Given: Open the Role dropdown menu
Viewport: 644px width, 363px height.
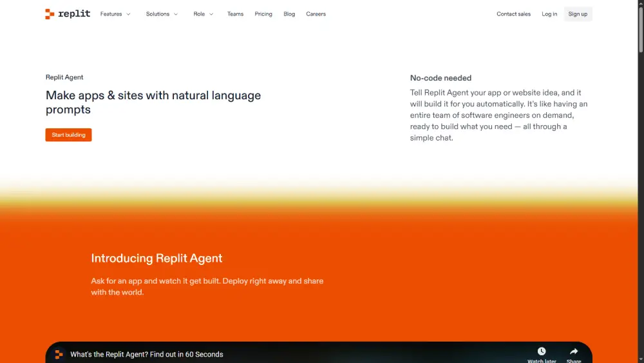Looking at the screenshot, I should click(x=204, y=14).
